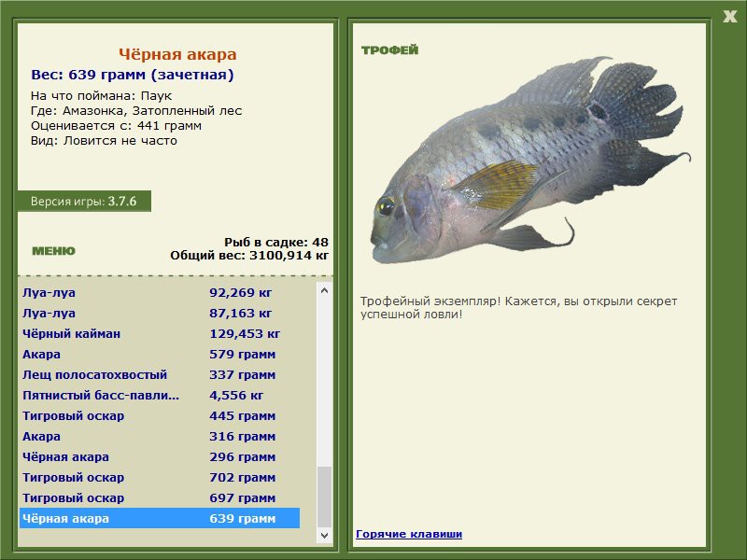Select the highlighted Чёрная акара 639 грамм row
Viewport: 747px width, 560px height.
point(160,518)
